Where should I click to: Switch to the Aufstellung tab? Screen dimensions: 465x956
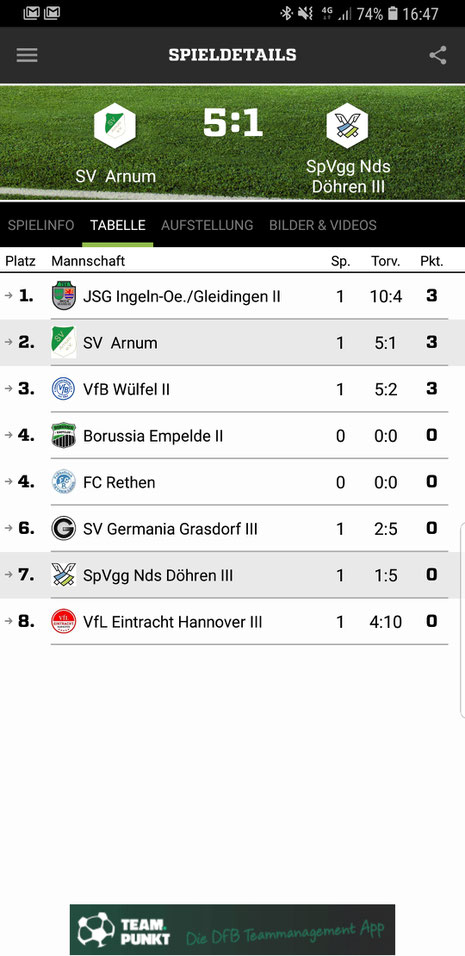(x=207, y=225)
